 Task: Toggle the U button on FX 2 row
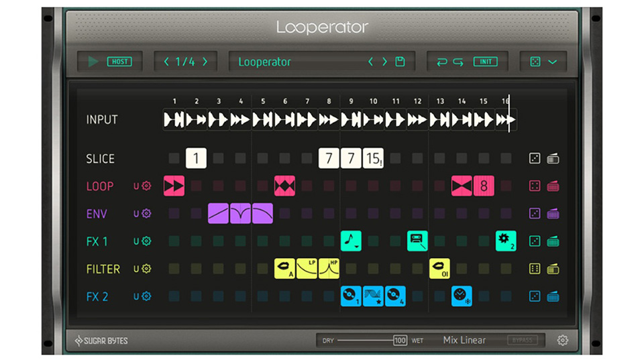click(x=136, y=296)
